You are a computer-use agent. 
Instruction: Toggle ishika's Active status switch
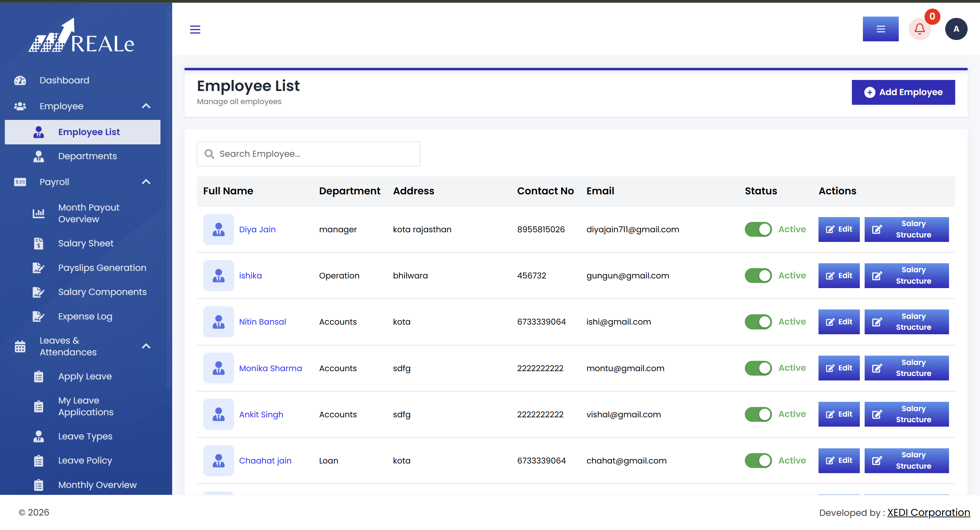coord(758,276)
